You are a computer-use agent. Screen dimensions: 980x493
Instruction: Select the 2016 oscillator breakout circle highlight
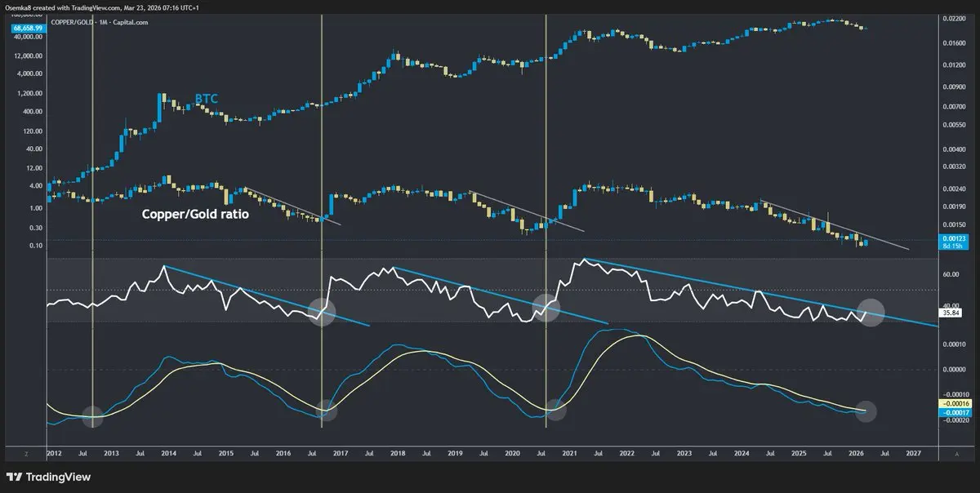(322, 312)
